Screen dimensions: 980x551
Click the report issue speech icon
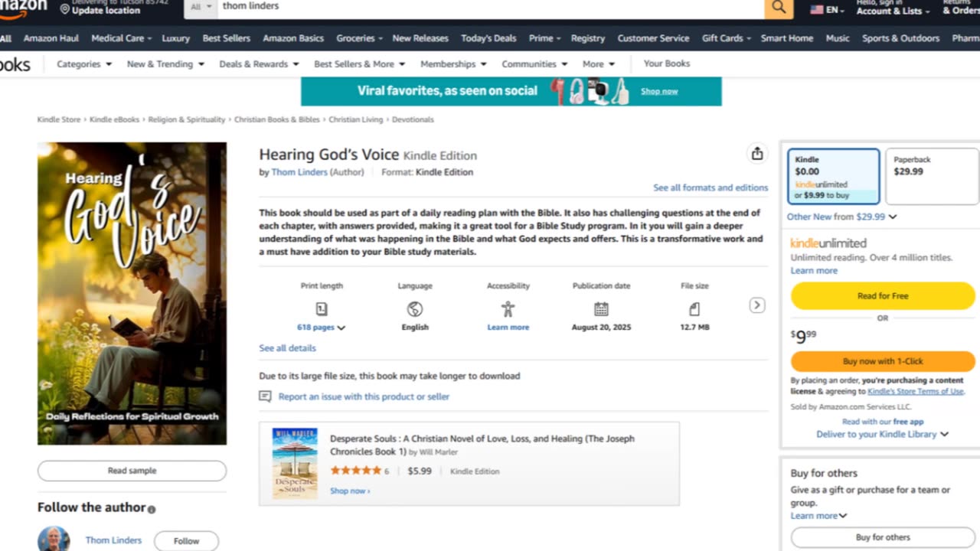click(265, 396)
